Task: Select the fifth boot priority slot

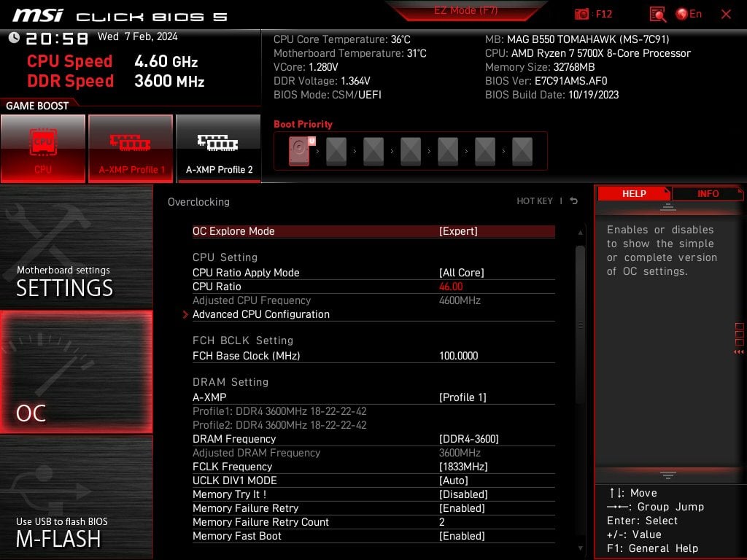Action: click(x=448, y=152)
